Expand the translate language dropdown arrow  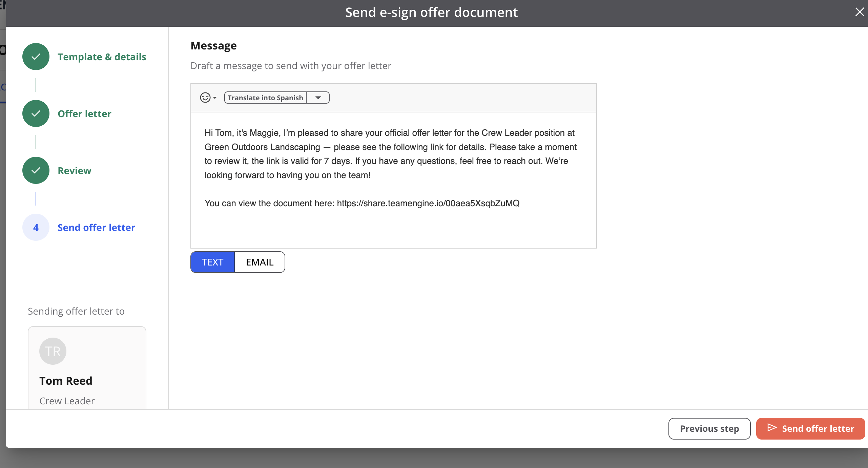(318, 98)
